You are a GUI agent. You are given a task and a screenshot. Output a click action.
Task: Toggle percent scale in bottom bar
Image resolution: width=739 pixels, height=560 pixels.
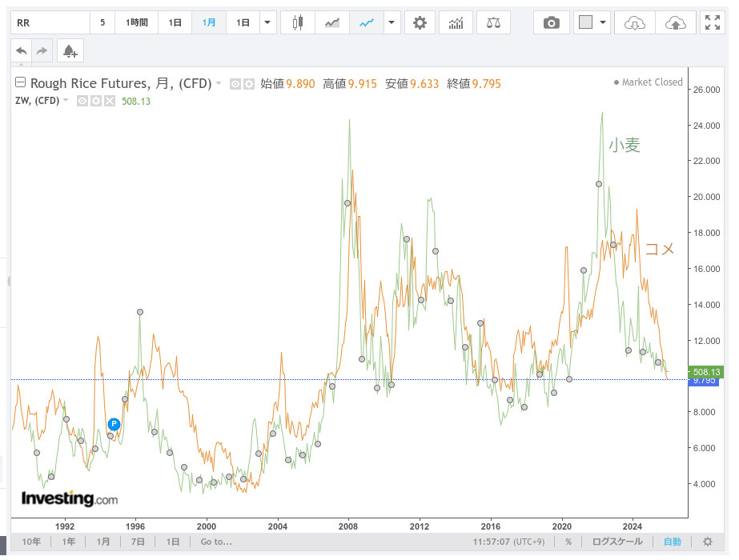[x=568, y=542]
